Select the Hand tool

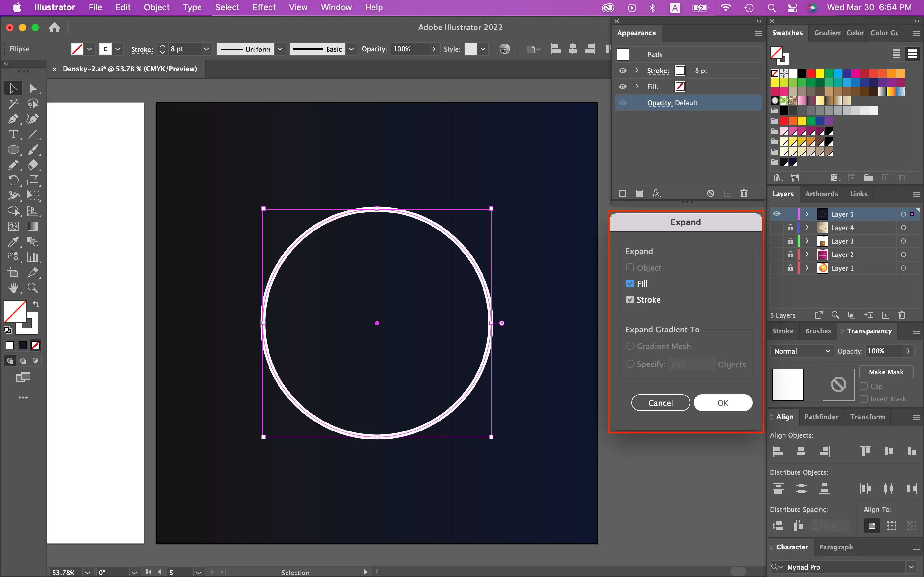point(13,288)
